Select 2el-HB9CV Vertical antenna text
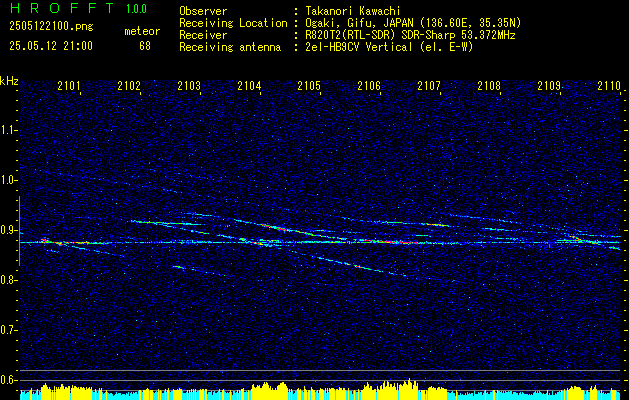The width and height of the screenshot is (629, 400). point(389,47)
